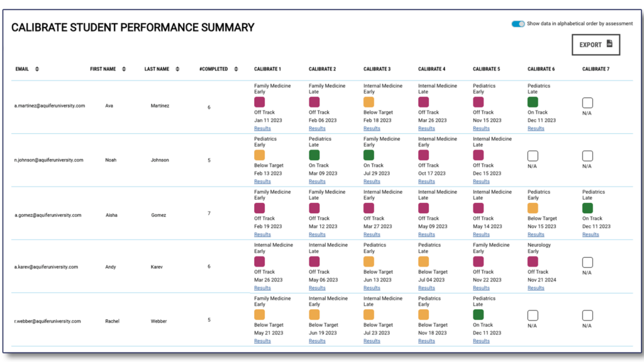Open Results for Ava Martinez's Calibrate 1

click(262, 129)
